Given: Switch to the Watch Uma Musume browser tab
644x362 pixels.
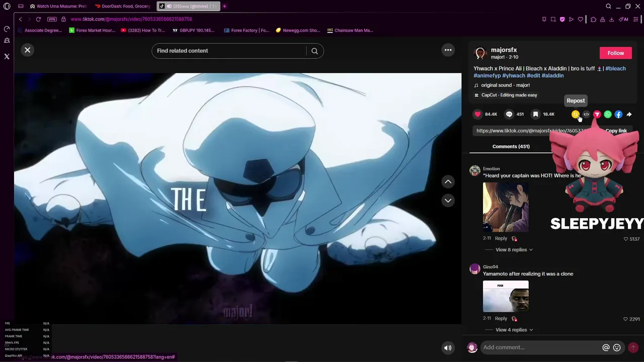Looking at the screenshot, I should coord(58,6).
